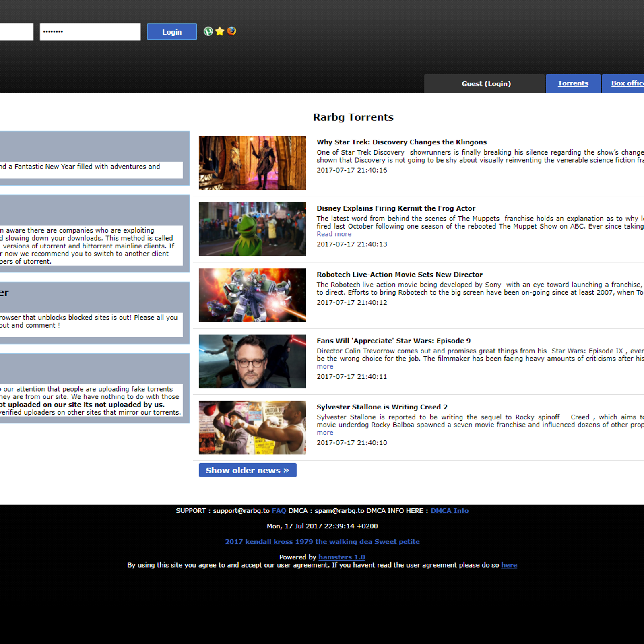644x644 pixels.
Task: Click headline Robotech Live-Action Movie Sets New Director
Action: pyautogui.click(x=399, y=275)
